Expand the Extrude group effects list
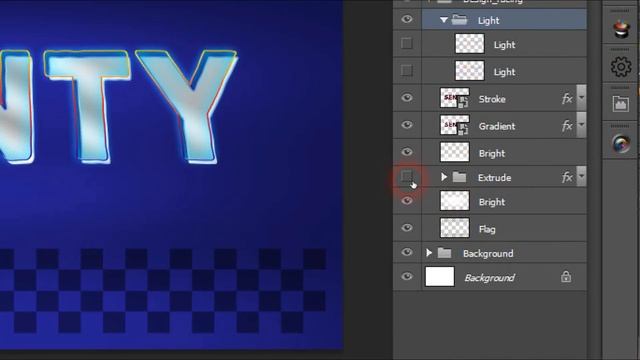This screenshot has height=360, width=640. click(581, 177)
